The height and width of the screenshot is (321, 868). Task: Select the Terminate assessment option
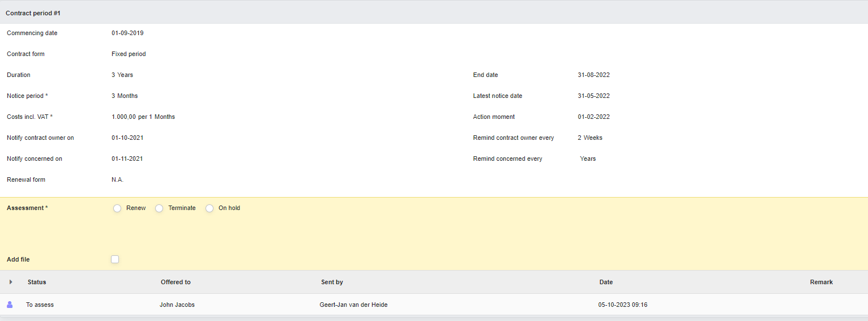tap(159, 208)
